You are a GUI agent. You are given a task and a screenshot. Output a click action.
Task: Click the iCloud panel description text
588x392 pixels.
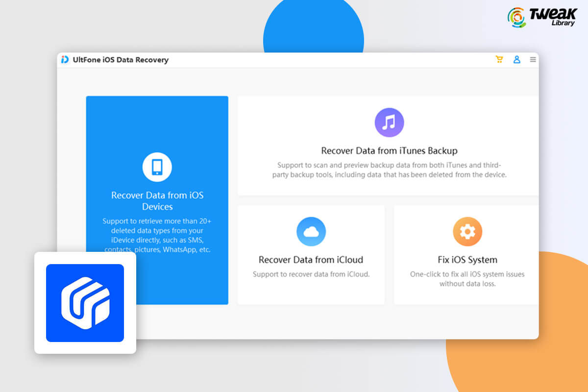pos(311,274)
